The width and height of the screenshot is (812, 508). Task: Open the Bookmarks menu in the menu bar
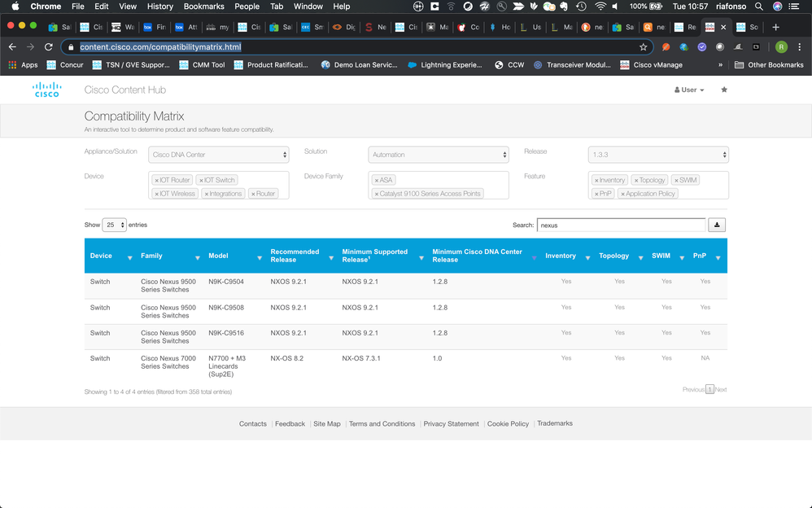(203, 7)
